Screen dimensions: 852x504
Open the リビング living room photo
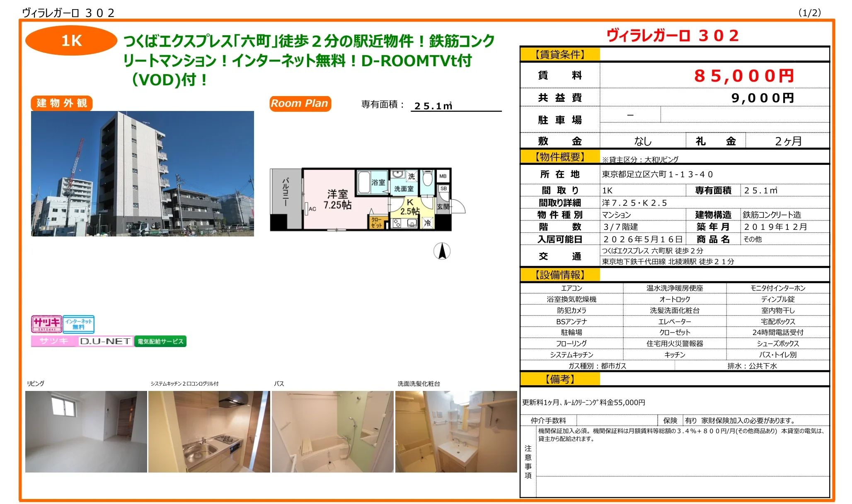tap(86, 432)
